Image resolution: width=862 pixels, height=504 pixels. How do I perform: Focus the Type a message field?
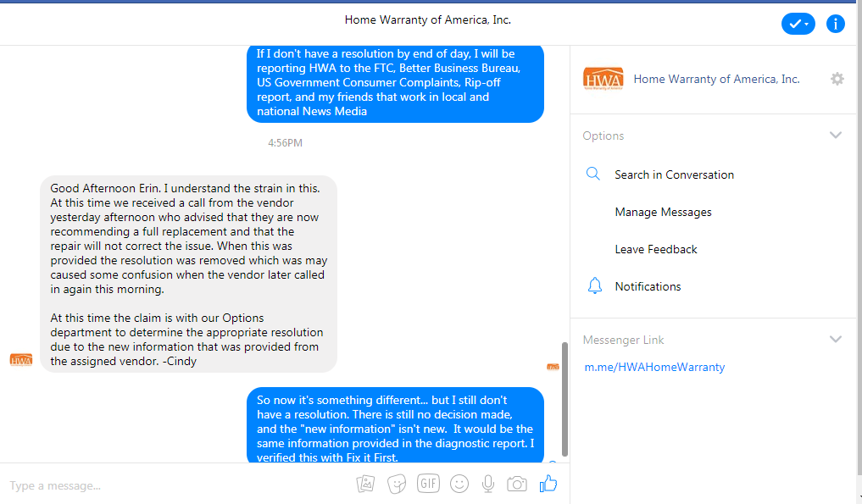tap(176, 486)
